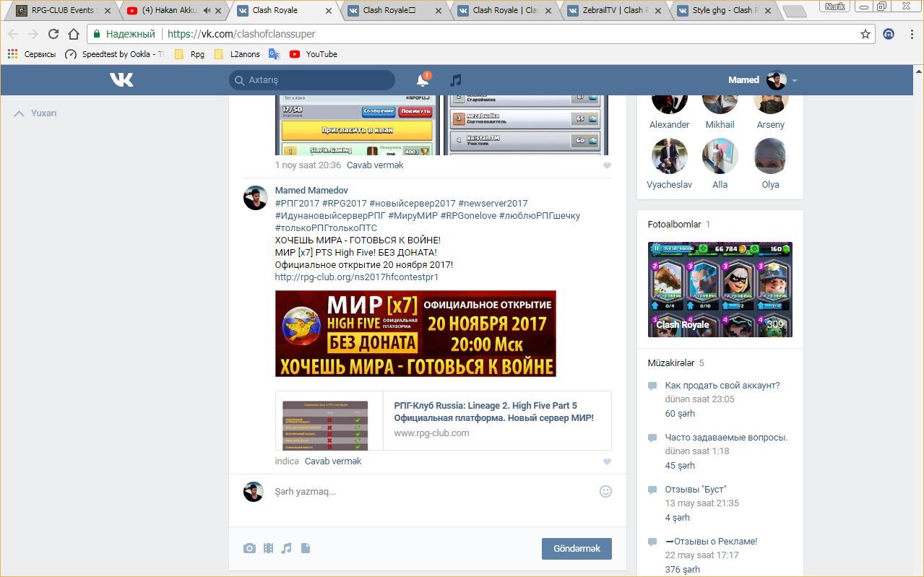Attach a video with film icon
The height and width of the screenshot is (577, 924).
click(x=268, y=548)
